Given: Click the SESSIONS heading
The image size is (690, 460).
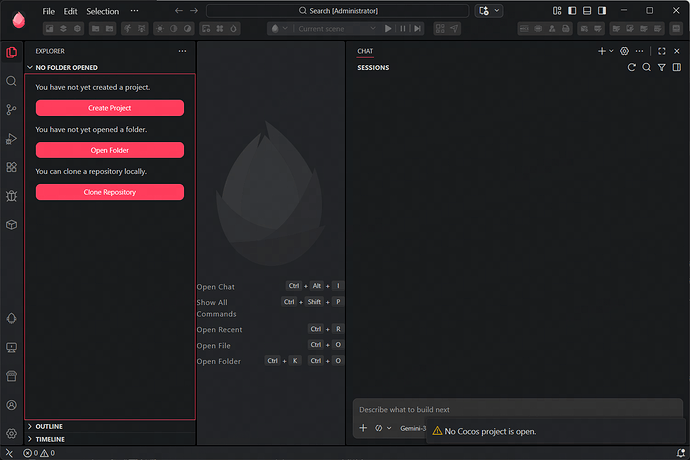Looking at the screenshot, I should 373,67.
